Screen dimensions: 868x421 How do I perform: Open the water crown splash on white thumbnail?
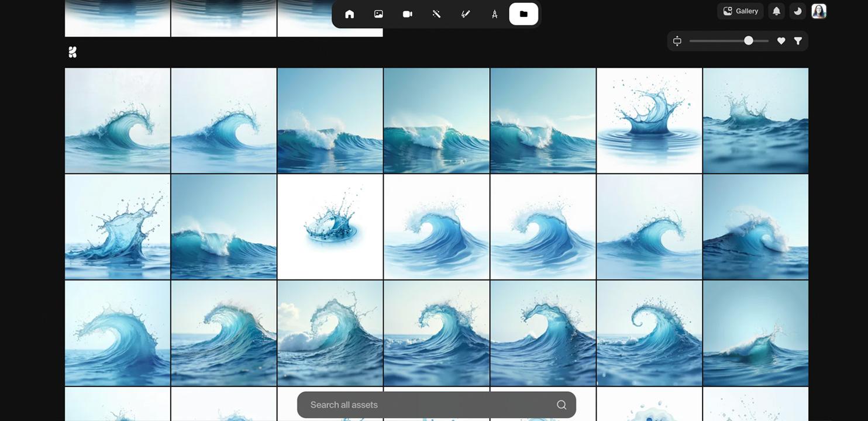tap(330, 227)
